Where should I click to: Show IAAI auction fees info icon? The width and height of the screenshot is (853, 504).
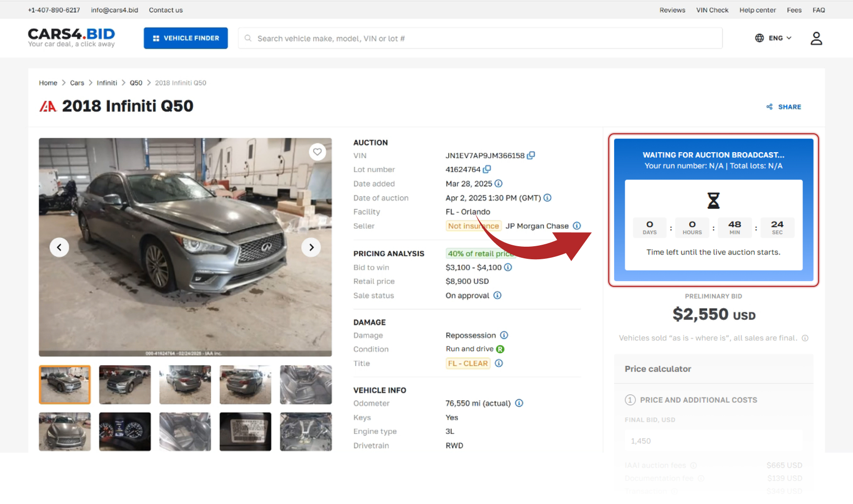(x=694, y=466)
